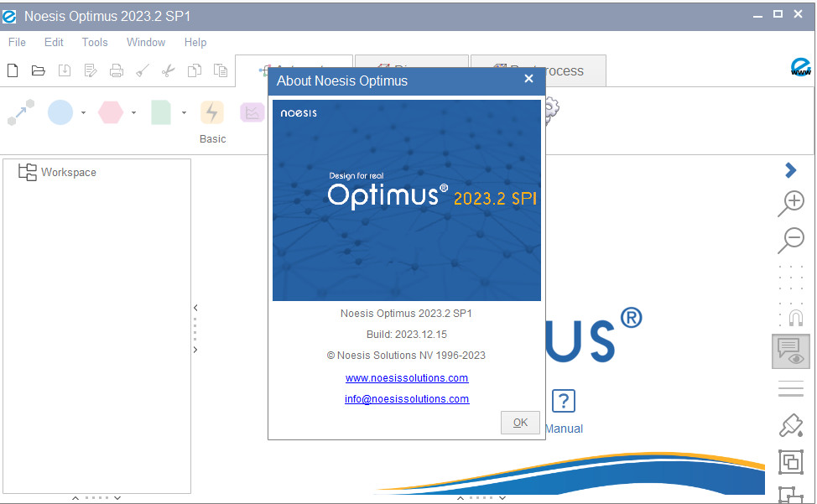817x504 pixels.
Task: Open the Window menu
Action: pyautogui.click(x=146, y=42)
